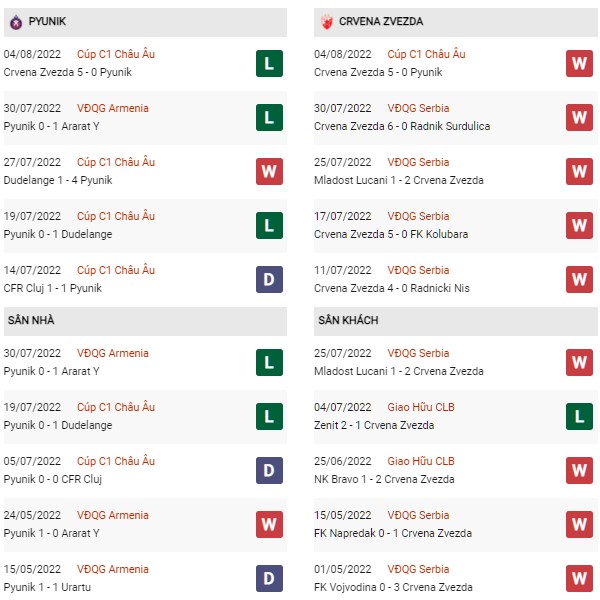Viewport: 600px width, 600px height.
Task: Click the D badge beside CFR Cluj 1 - 1 Pyunik
Action: 269,279
